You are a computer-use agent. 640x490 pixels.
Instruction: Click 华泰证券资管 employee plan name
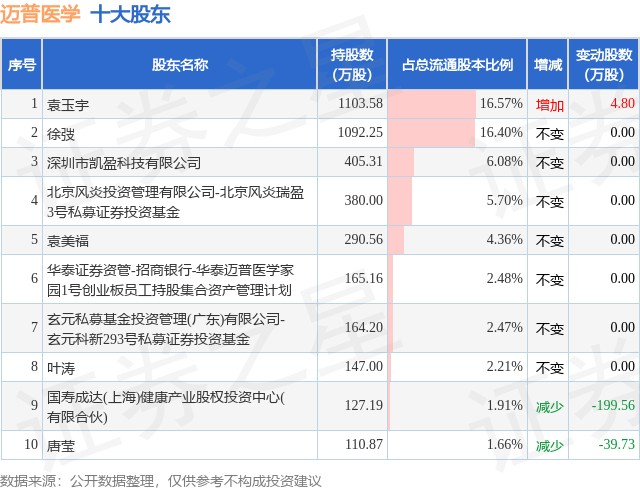[170, 280]
